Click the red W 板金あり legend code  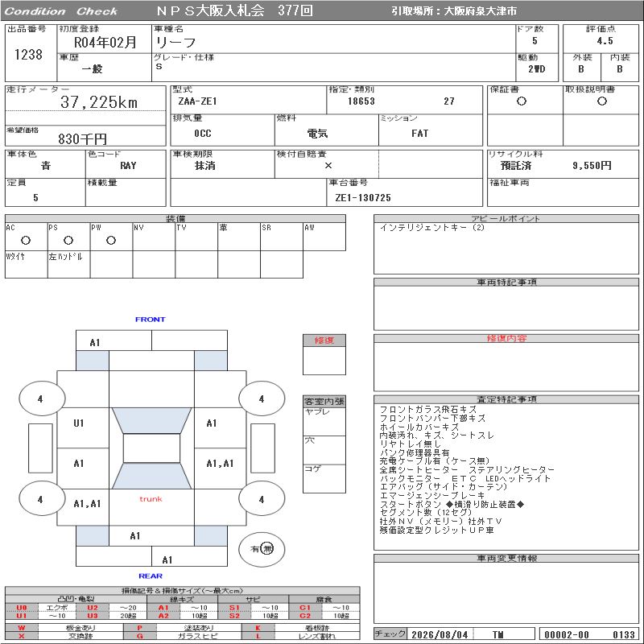(22, 628)
